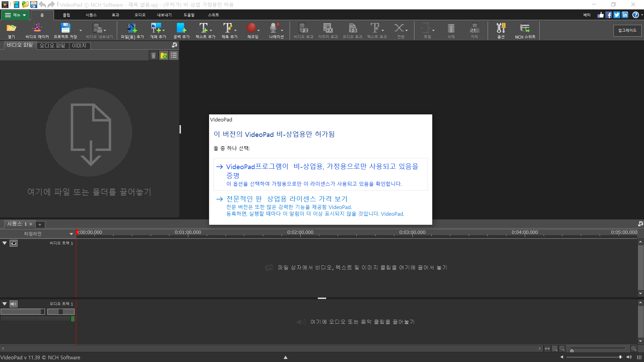
Task: Switch to the 이미지 bin tab
Action: coord(79,46)
